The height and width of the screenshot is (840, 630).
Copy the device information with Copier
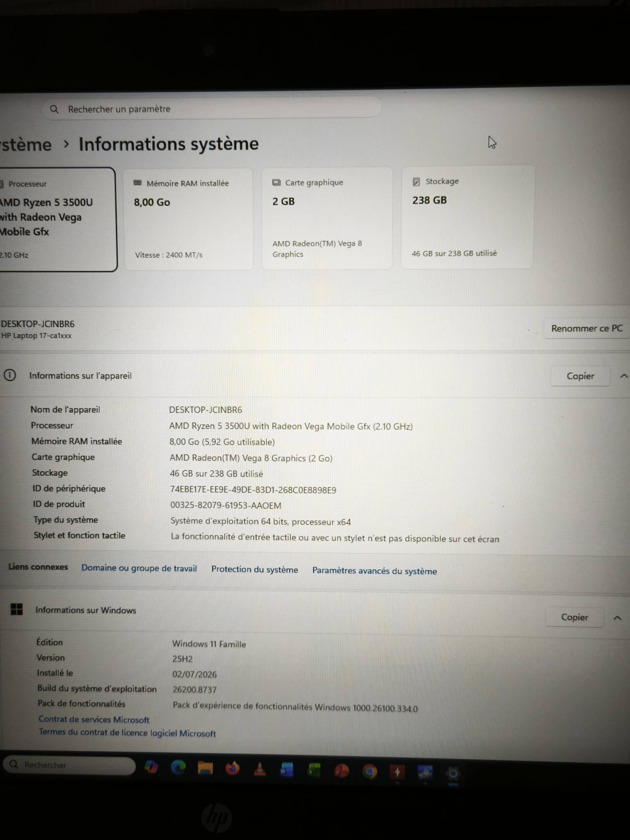pyautogui.click(x=580, y=376)
